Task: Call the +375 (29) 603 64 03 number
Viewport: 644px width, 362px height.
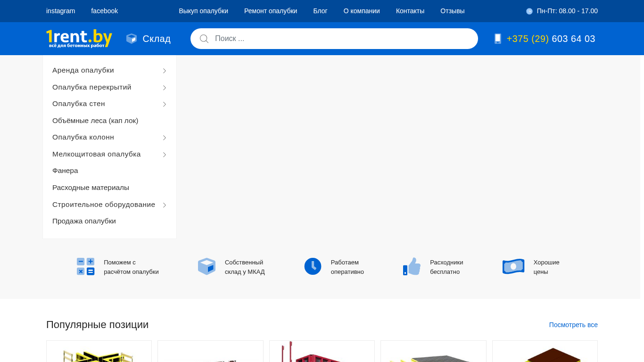Action: pyautogui.click(x=551, y=39)
